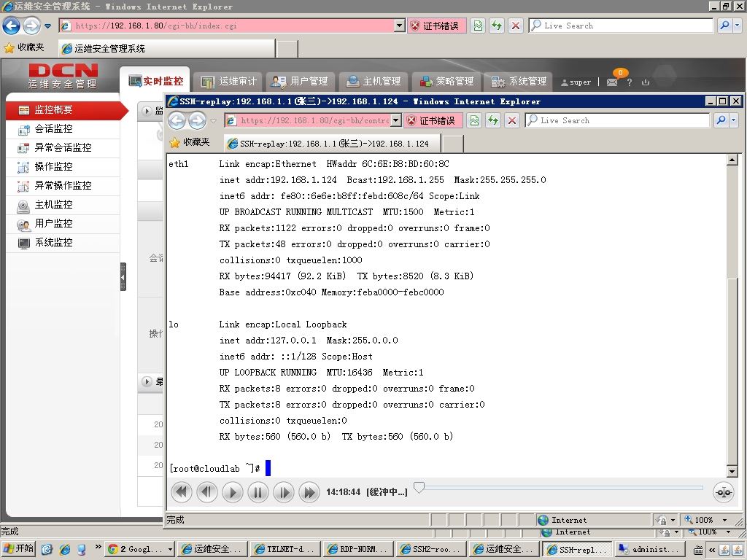
Task: Click the Live Search box in main window
Action: (x=621, y=26)
